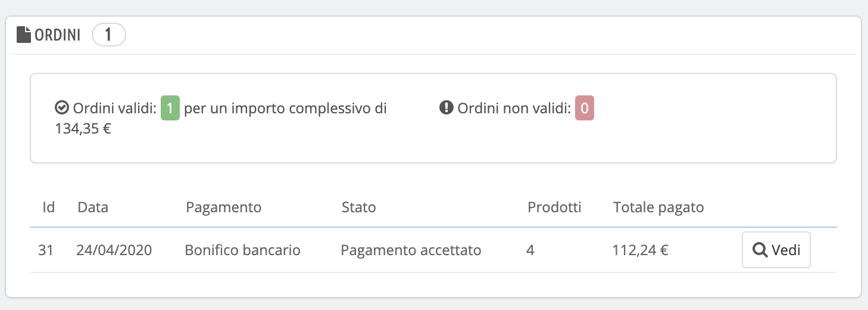Image resolution: width=868 pixels, height=310 pixels.
Task: Click the red invalid orders count badge
Action: click(584, 108)
